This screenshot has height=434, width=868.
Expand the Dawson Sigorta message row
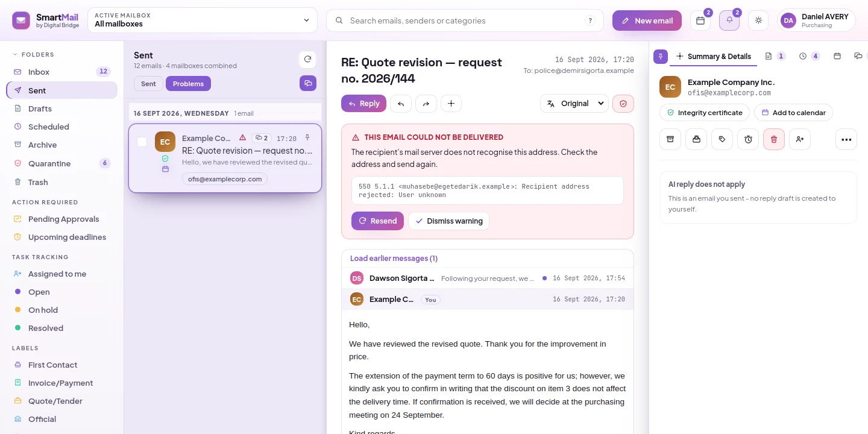[487, 278]
